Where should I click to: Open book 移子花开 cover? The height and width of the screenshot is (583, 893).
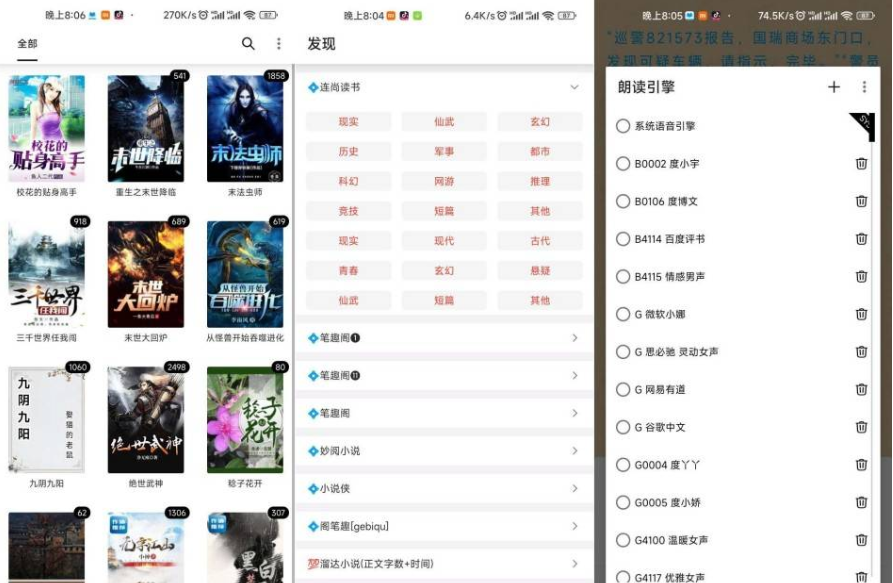[245, 420]
